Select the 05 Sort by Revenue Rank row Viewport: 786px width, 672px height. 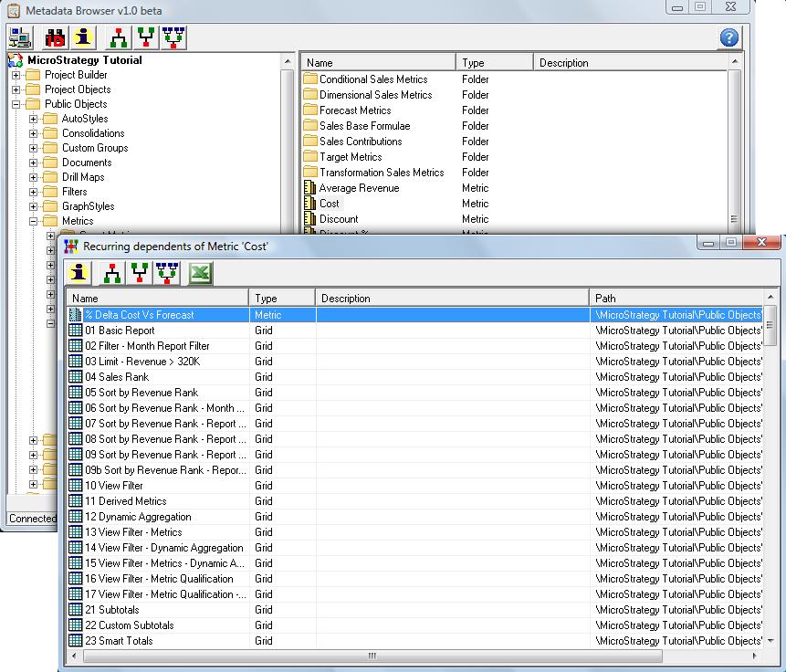[415, 393]
